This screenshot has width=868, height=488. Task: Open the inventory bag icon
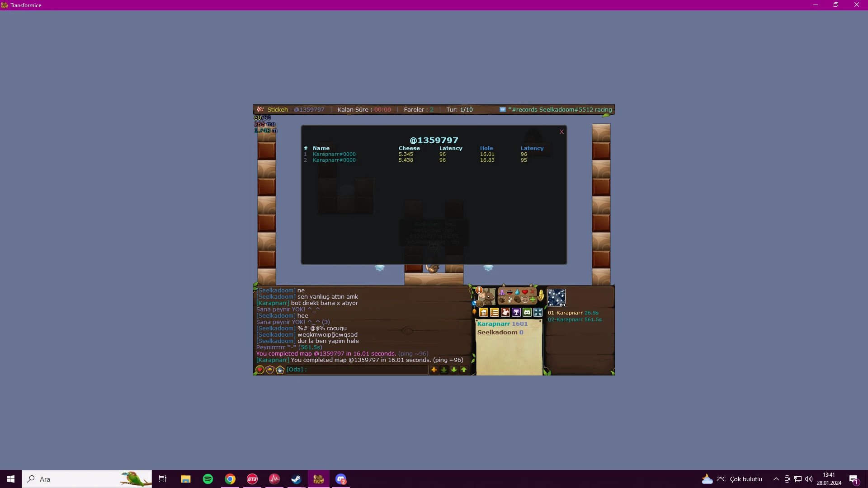pyautogui.click(x=480, y=304)
